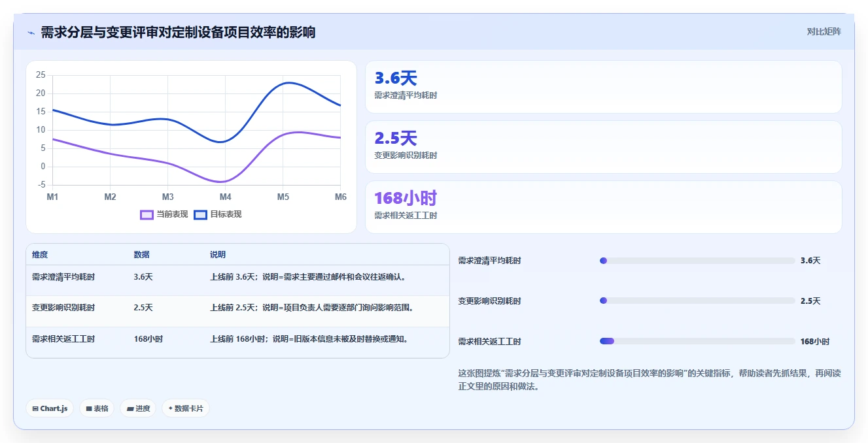Screen dimensions: 868x443
Task: Click M6 label on chart x-axis
Action: point(341,197)
